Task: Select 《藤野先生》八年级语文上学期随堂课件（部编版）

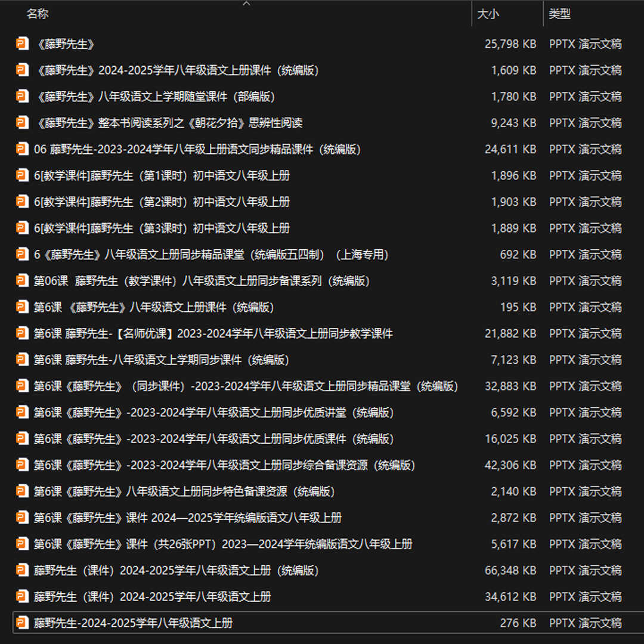Action: pyautogui.click(x=156, y=97)
